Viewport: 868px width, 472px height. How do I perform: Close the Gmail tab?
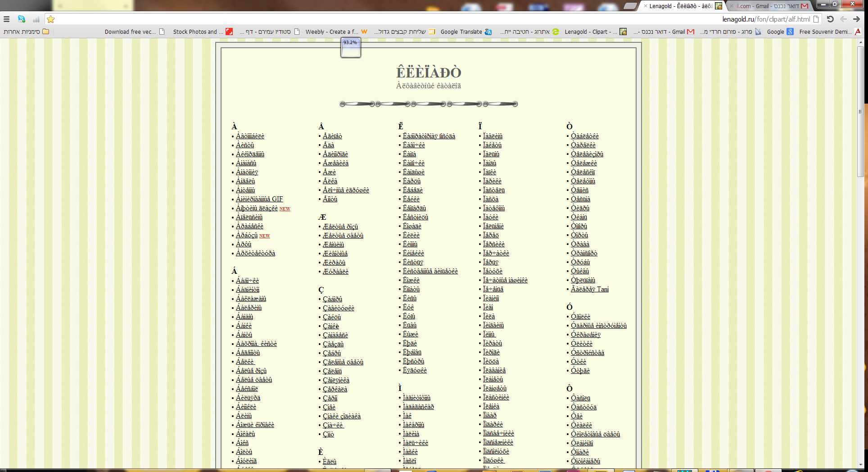[x=732, y=6]
